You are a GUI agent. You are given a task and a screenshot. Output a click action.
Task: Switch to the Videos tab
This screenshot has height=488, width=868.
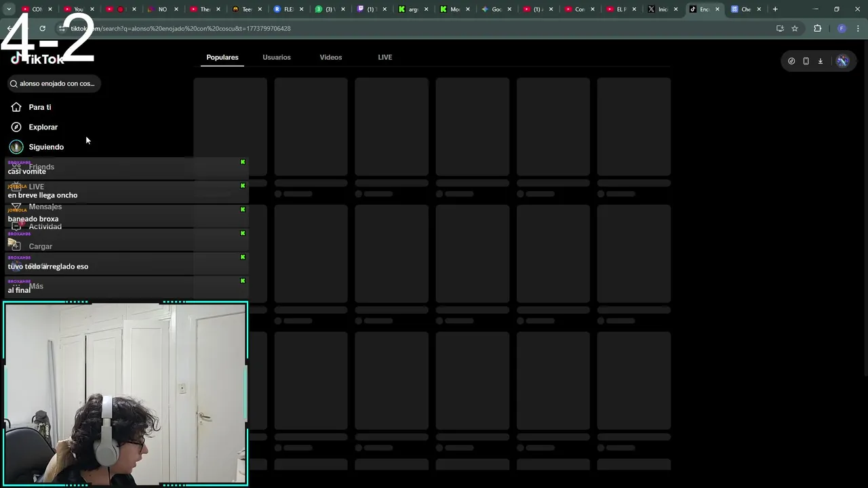331,57
